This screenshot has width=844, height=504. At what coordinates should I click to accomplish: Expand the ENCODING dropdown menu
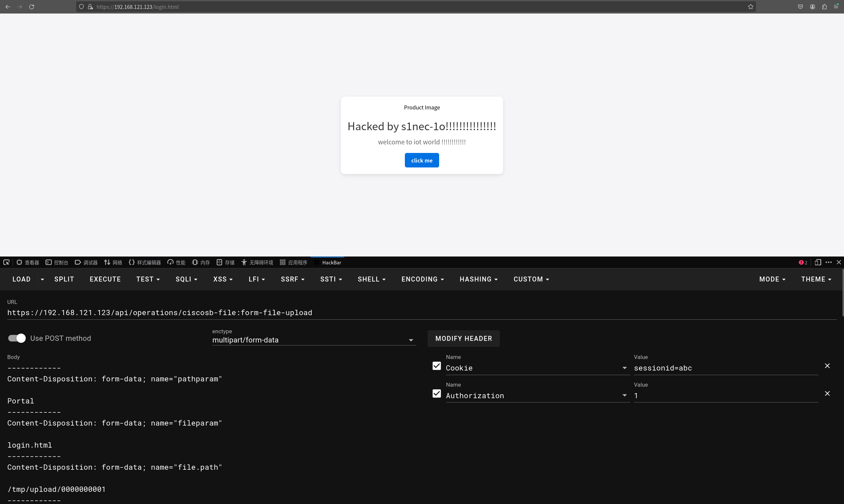423,279
